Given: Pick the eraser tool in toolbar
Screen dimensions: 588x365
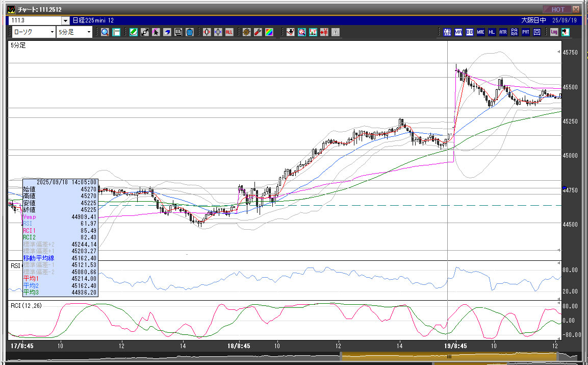Looking at the screenshot, I should 167,32.
